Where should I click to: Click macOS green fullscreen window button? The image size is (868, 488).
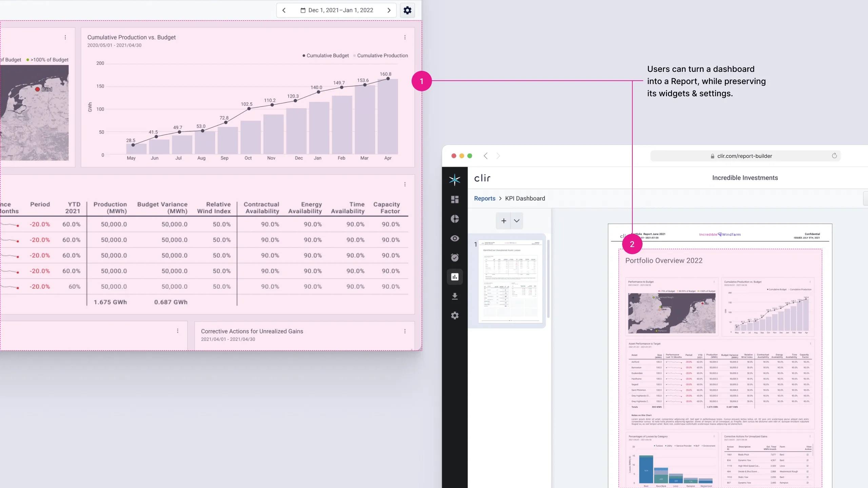[470, 156]
